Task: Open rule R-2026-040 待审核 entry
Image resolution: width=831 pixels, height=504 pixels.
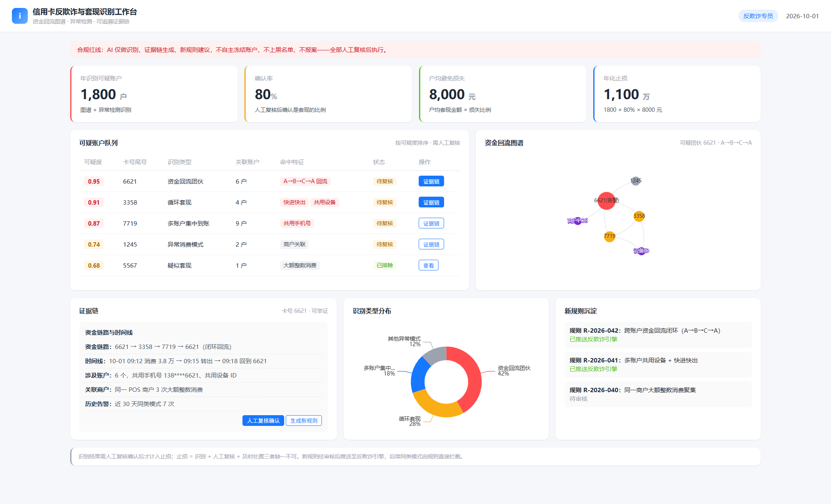Action: point(658,394)
